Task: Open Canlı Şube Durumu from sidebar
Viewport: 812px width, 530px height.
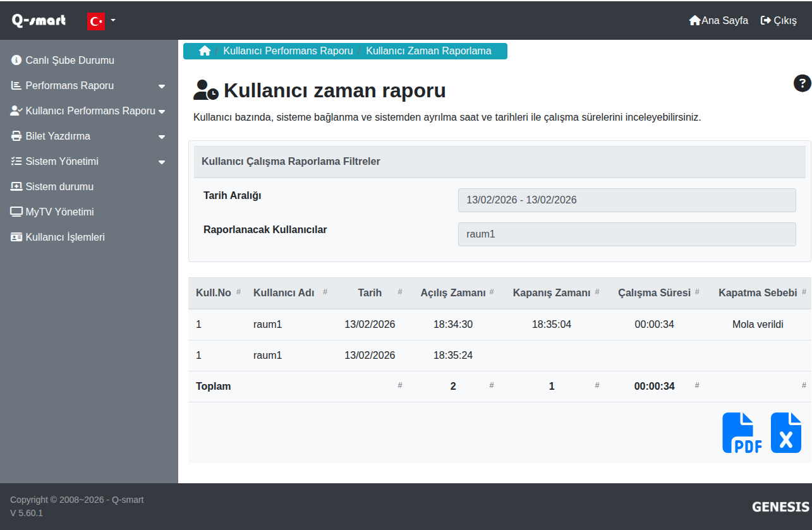Action: tap(70, 61)
